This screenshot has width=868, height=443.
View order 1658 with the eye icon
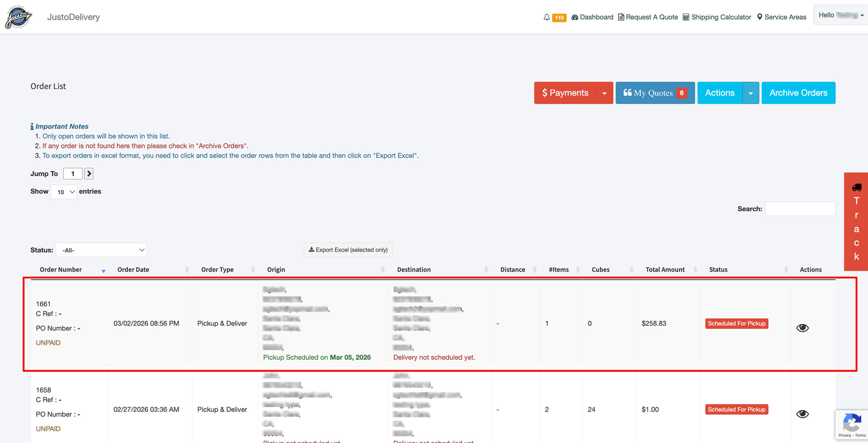[802, 414]
